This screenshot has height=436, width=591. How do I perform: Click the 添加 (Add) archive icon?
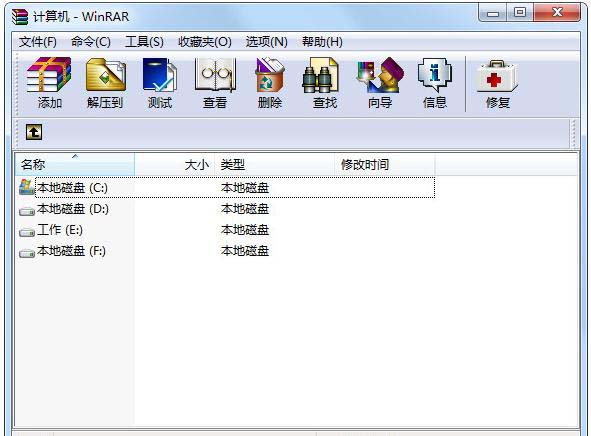49,75
